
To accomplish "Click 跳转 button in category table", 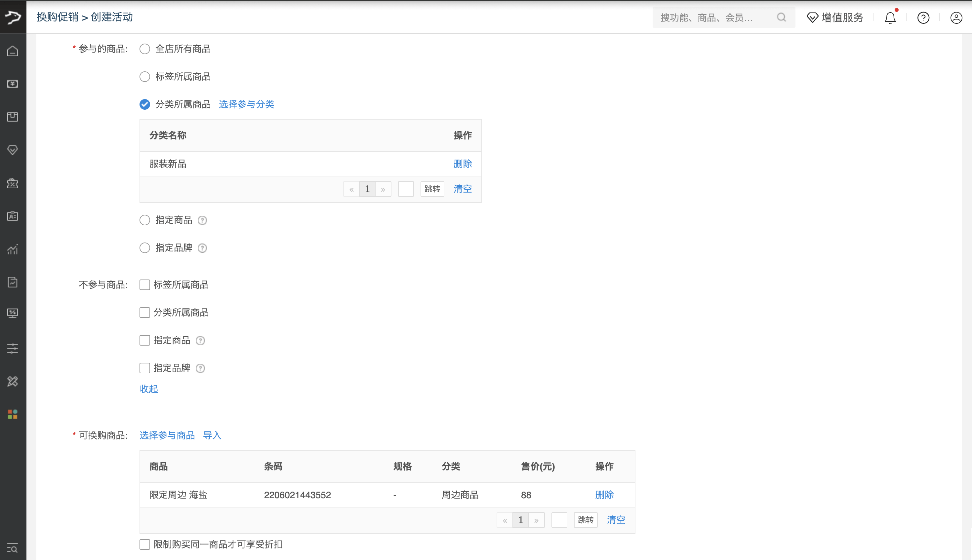I will 432,189.
